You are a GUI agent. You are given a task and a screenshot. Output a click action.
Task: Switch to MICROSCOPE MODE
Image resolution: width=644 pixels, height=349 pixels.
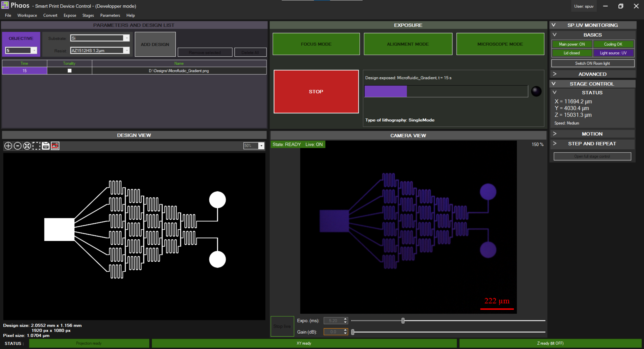click(500, 44)
